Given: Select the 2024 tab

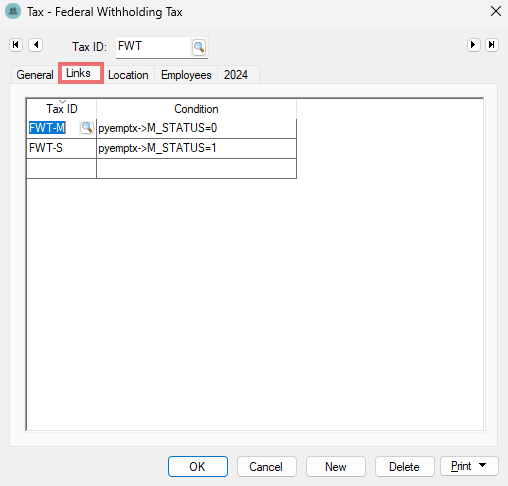Looking at the screenshot, I should [x=236, y=75].
